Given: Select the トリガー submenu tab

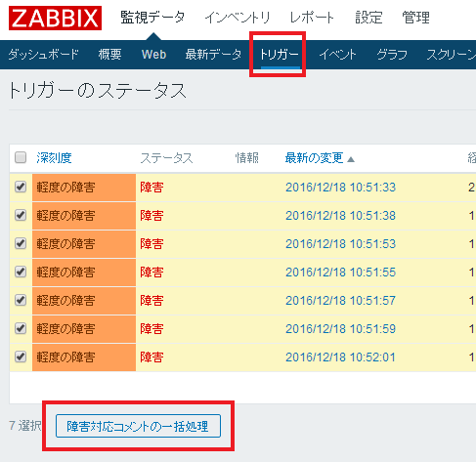Looking at the screenshot, I should (x=280, y=55).
